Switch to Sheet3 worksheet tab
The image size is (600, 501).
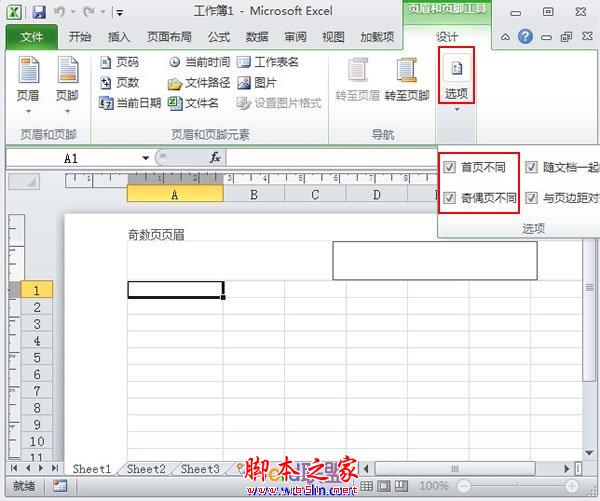tap(200, 469)
